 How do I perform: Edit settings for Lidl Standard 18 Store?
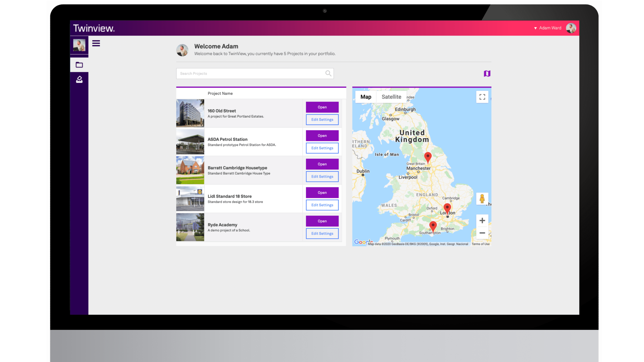coord(322,205)
